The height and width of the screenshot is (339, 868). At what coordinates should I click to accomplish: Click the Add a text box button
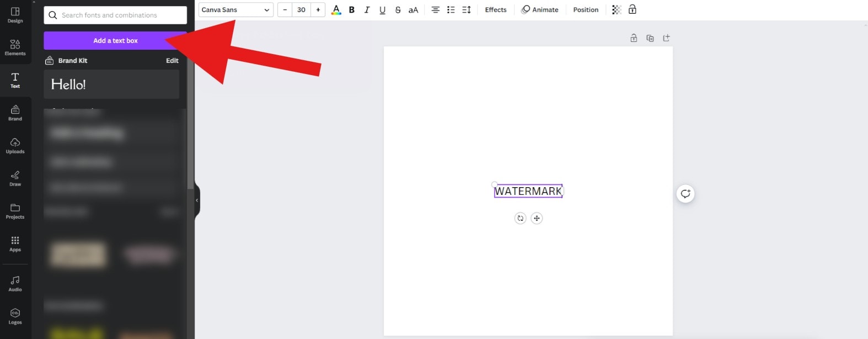click(x=115, y=41)
